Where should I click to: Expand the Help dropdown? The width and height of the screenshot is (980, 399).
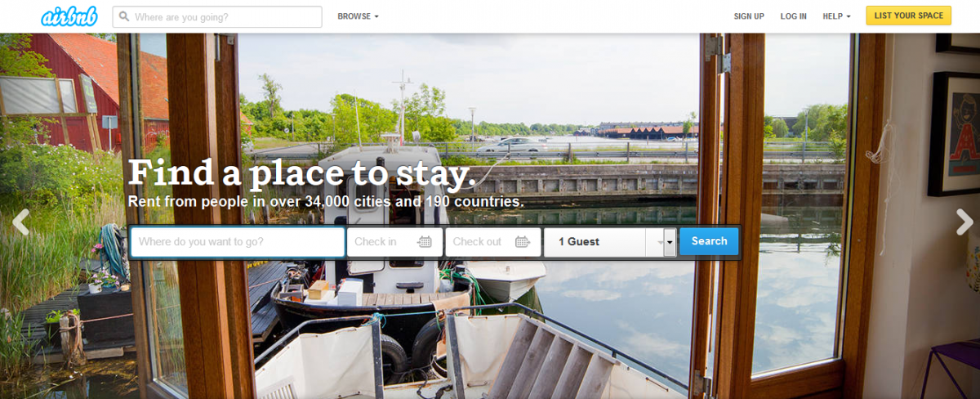(x=836, y=16)
